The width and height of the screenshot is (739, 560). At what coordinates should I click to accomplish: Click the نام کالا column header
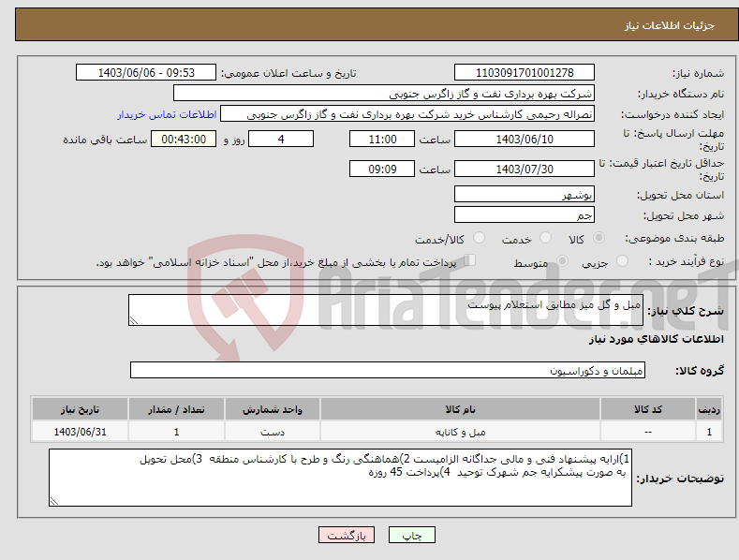460,409
